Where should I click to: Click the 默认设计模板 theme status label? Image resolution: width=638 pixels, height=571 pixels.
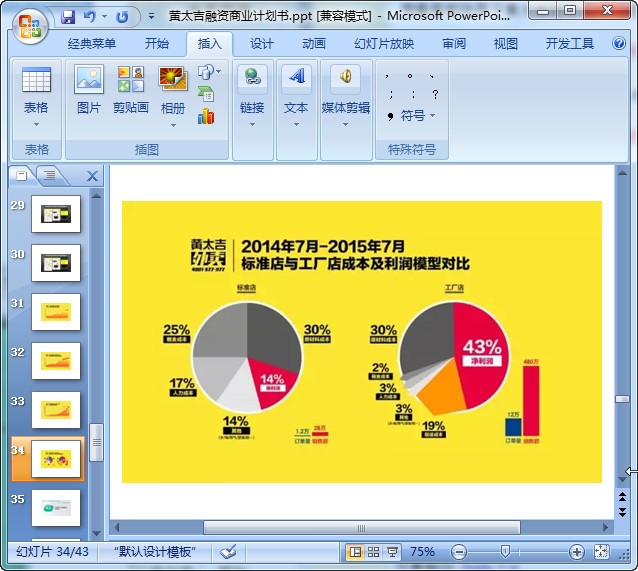[x=155, y=552]
